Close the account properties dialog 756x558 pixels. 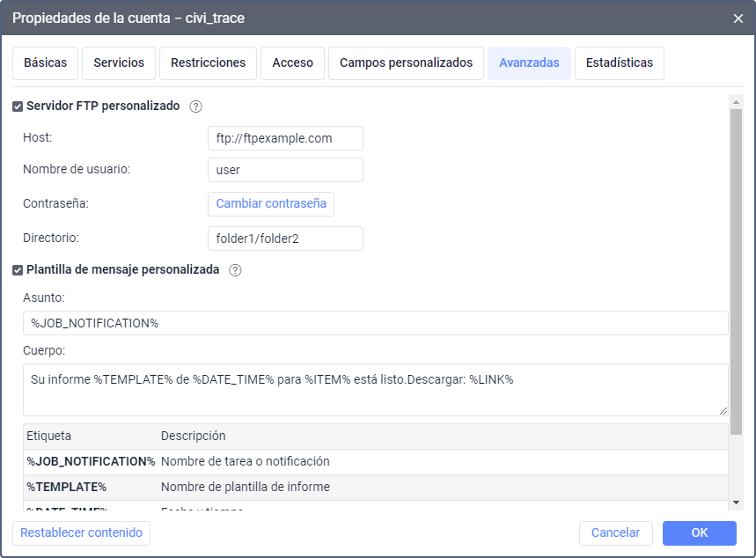(x=738, y=18)
